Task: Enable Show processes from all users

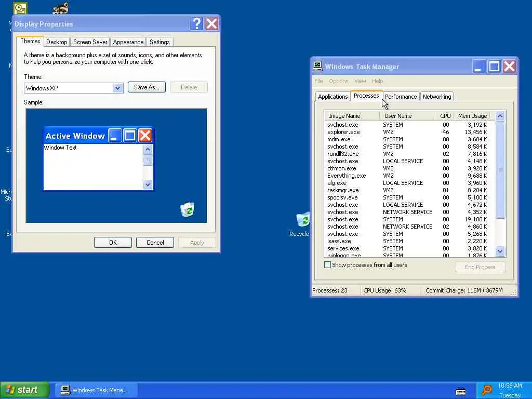Action: 327,264
